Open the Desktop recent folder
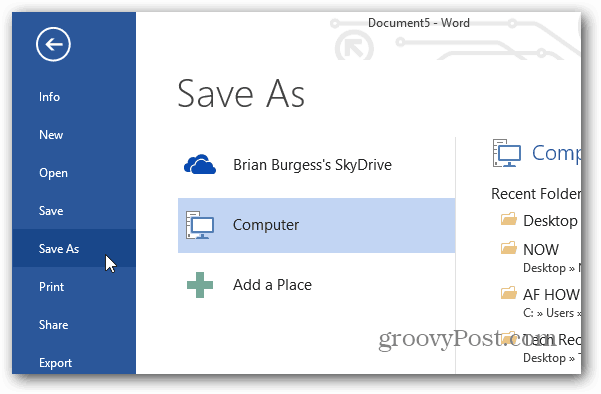 540,221
